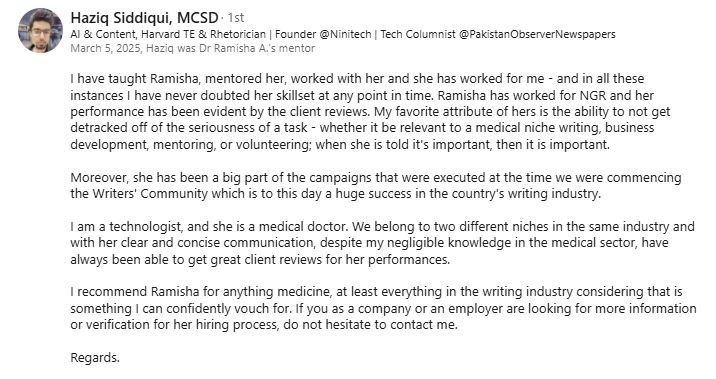This screenshot has height=379, width=716.
Task: Click the 1st connection degree badge
Action: 236,18
